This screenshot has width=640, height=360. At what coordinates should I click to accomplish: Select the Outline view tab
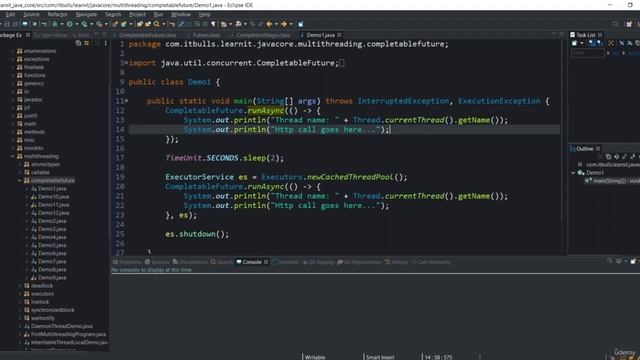pyautogui.click(x=584, y=149)
